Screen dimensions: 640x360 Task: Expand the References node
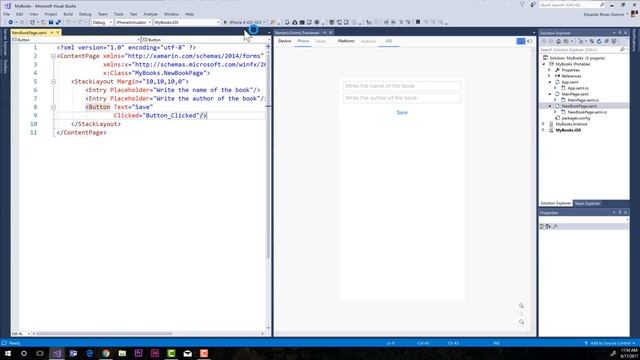549,76
